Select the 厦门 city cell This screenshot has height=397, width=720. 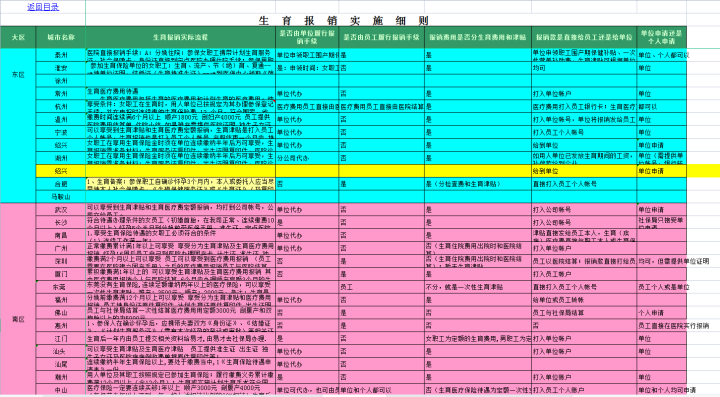(x=61, y=274)
